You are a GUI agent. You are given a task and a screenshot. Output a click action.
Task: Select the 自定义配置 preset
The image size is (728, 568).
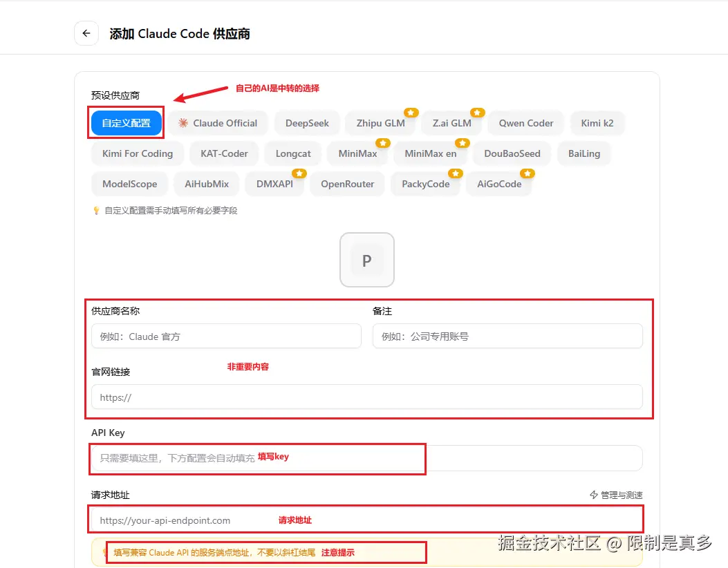pos(127,123)
